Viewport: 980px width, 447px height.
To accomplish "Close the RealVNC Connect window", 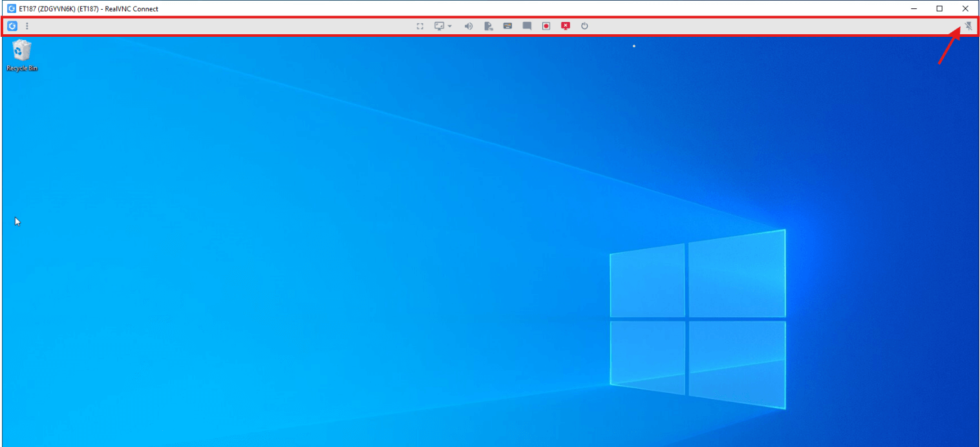I will pos(965,8).
